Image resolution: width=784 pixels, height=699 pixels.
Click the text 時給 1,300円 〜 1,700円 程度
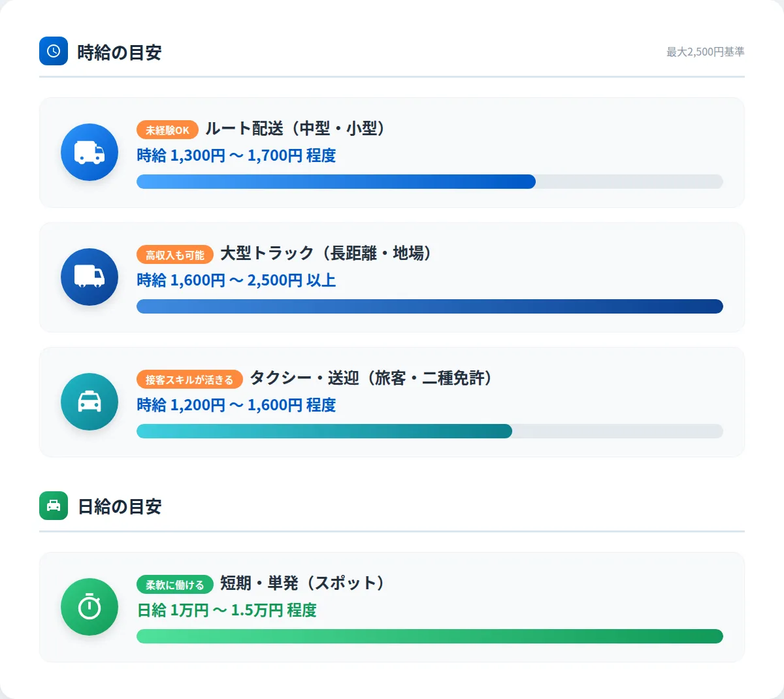(237, 155)
